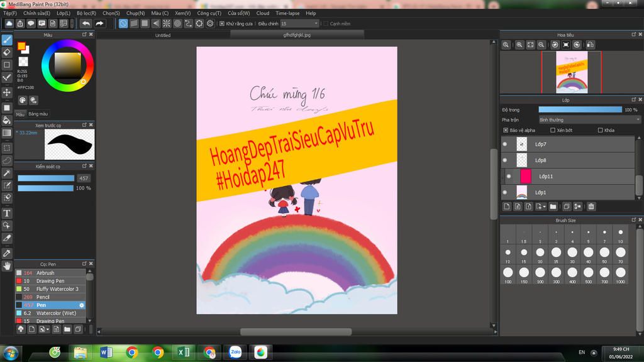Select the Text tool
The width and height of the screenshot is (644, 362).
click(7, 213)
